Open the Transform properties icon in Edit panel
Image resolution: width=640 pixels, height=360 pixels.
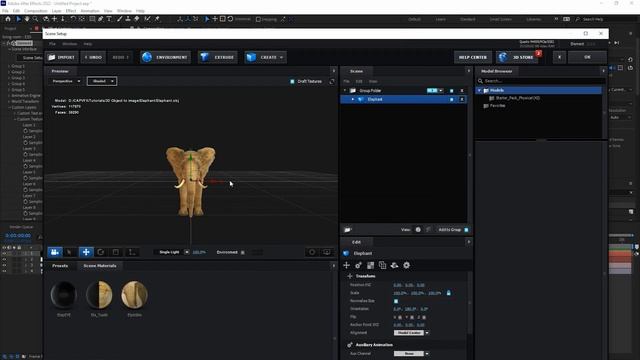(x=347, y=265)
